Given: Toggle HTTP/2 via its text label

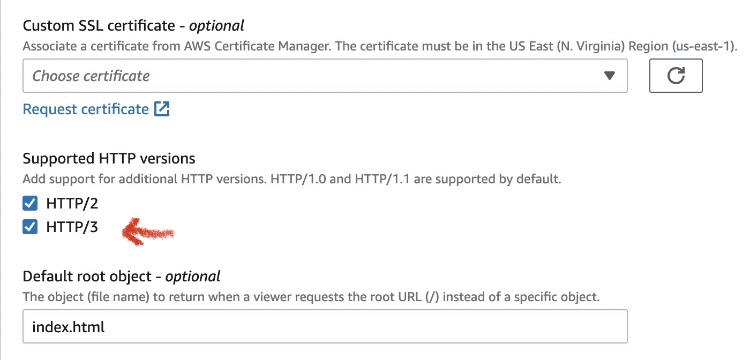Looking at the screenshot, I should coord(72,204).
